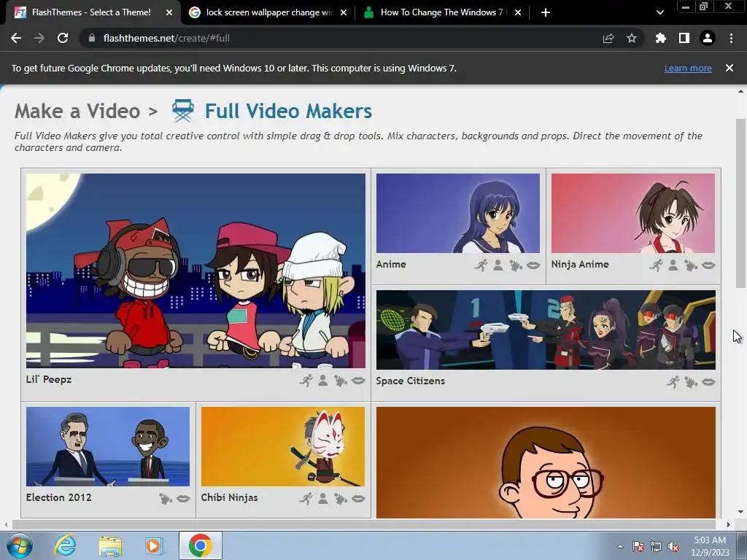Bookmark this page with the star icon
This screenshot has width=747, height=560.
(x=632, y=38)
